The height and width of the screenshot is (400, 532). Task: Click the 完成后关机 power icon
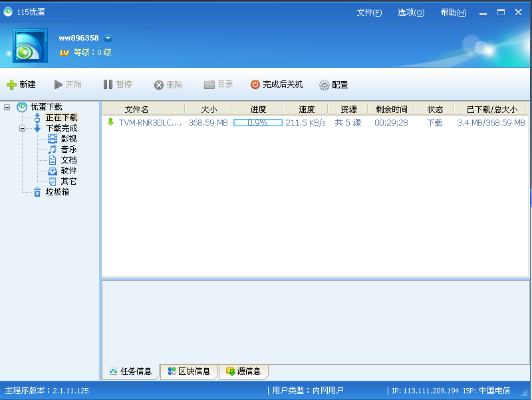[255, 84]
